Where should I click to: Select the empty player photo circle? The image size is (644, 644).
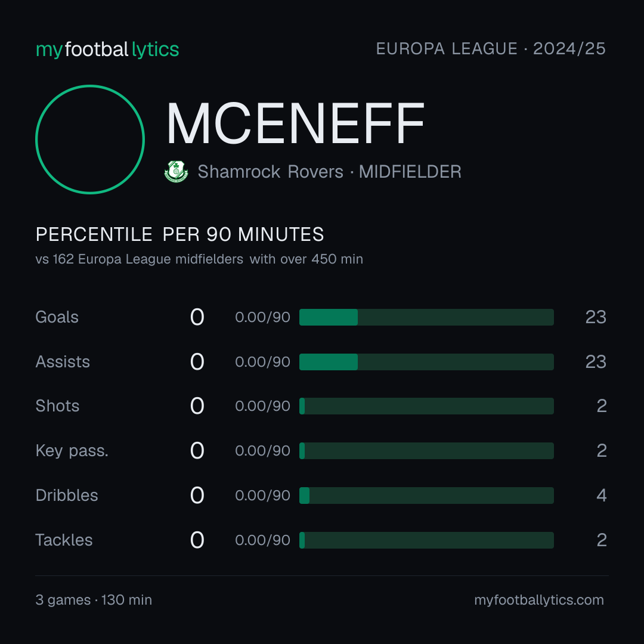pos(90,139)
